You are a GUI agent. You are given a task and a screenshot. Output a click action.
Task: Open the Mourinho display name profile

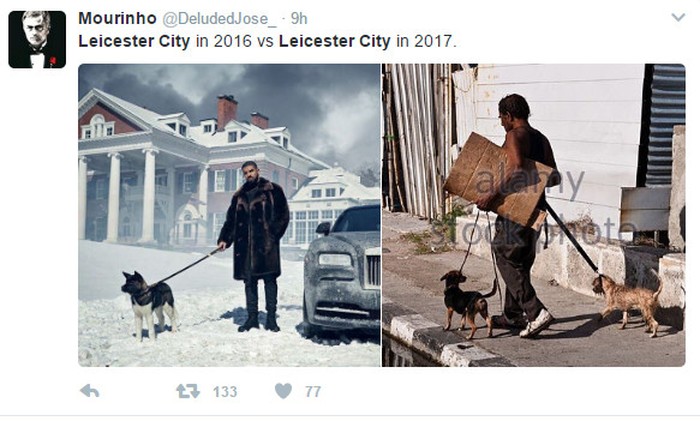tap(117, 18)
